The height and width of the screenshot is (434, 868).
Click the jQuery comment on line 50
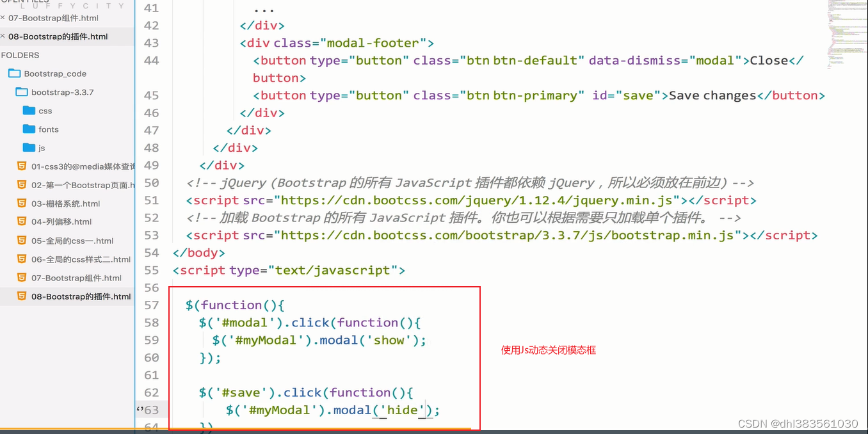(x=470, y=183)
